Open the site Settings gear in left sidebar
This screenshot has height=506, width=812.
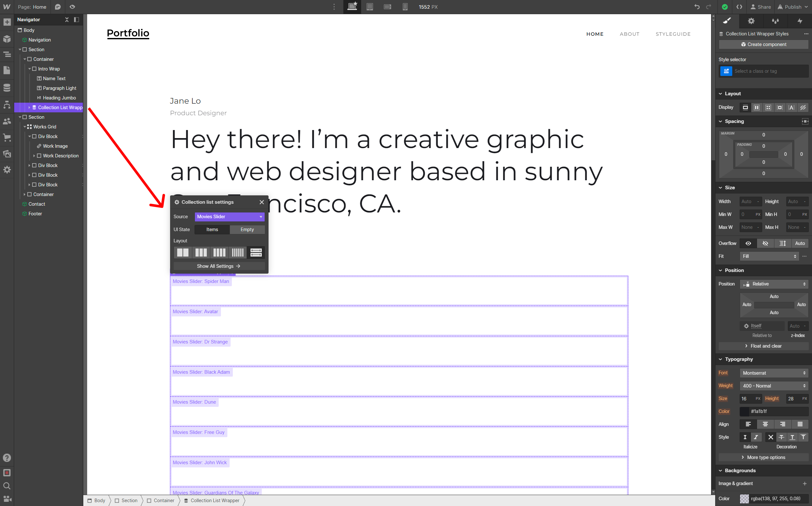7,170
